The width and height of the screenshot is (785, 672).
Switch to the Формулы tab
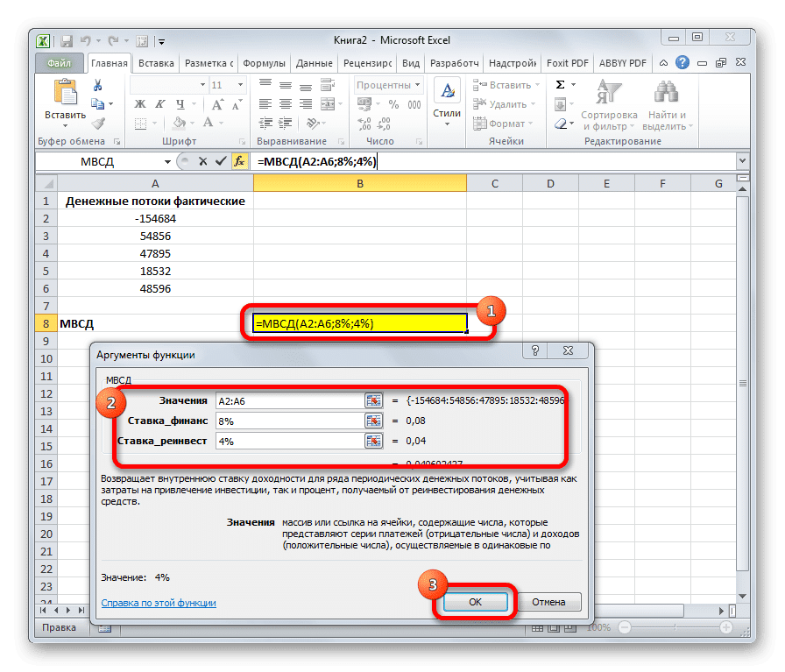pos(264,63)
